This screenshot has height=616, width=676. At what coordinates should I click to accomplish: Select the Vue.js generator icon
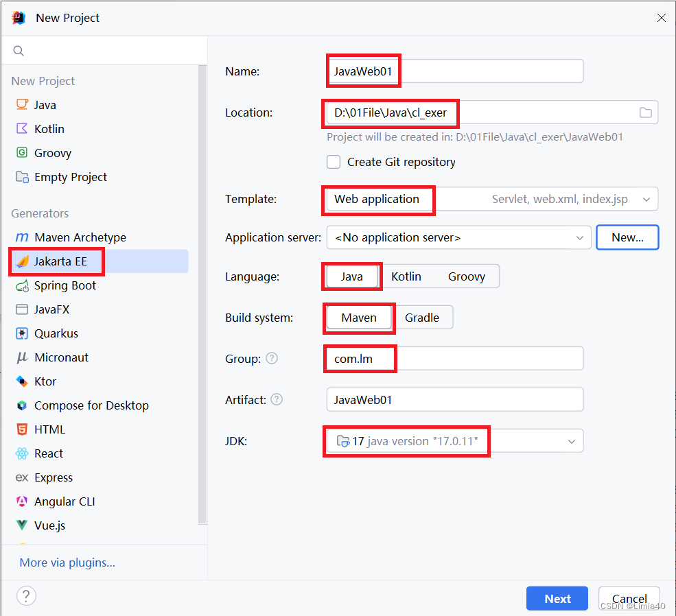[x=22, y=525]
